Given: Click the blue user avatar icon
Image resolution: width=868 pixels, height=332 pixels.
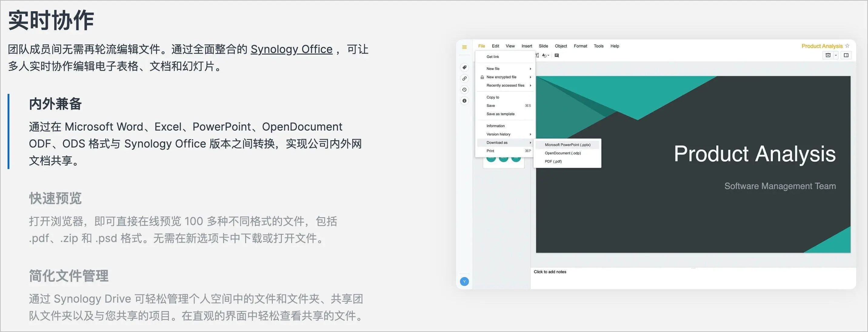Looking at the screenshot, I should click(464, 281).
